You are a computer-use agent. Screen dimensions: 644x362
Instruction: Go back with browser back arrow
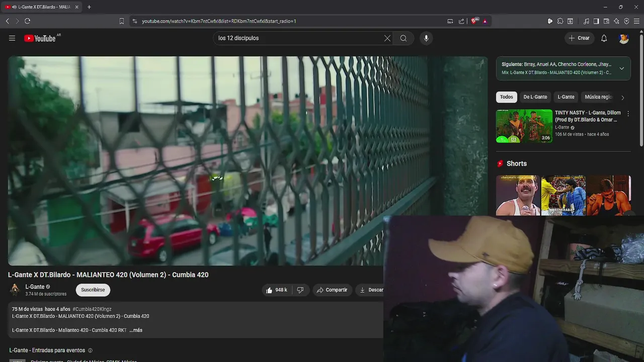pos(7,21)
